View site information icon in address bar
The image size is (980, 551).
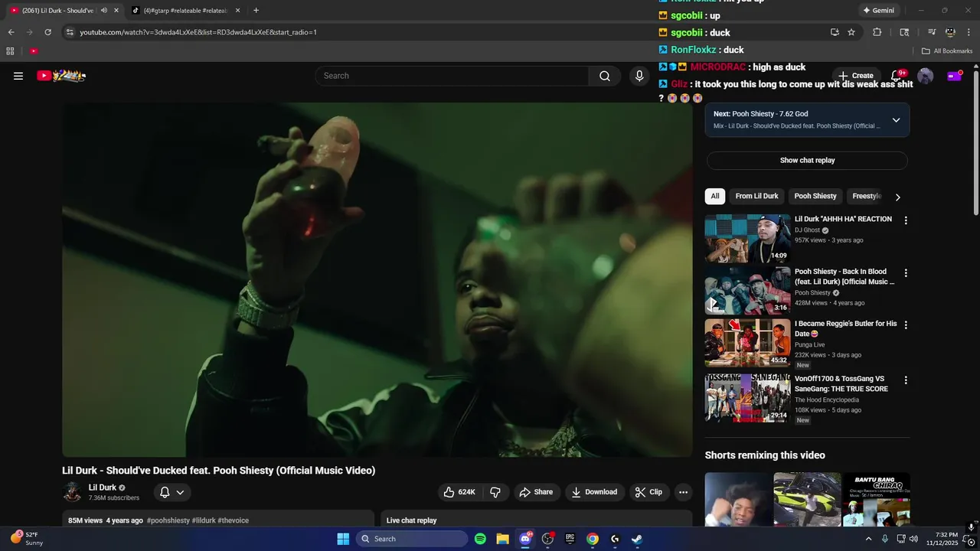click(x=70, y=32)
